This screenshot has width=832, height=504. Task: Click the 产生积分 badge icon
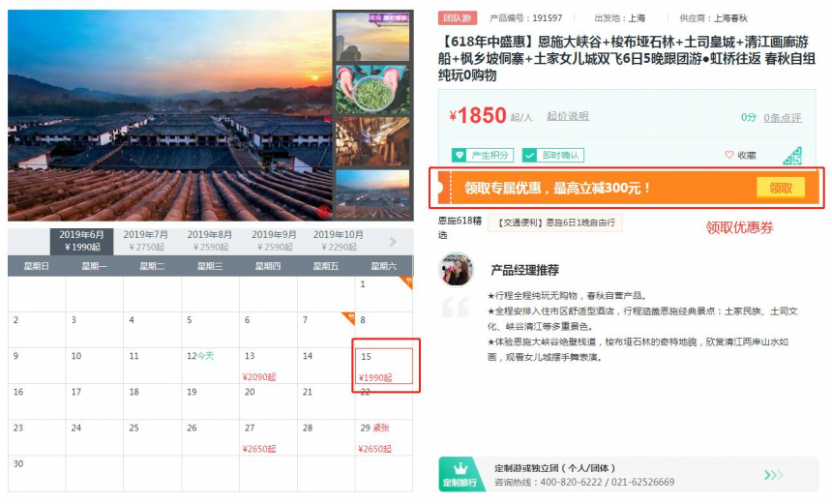click(x=458, y=155)
